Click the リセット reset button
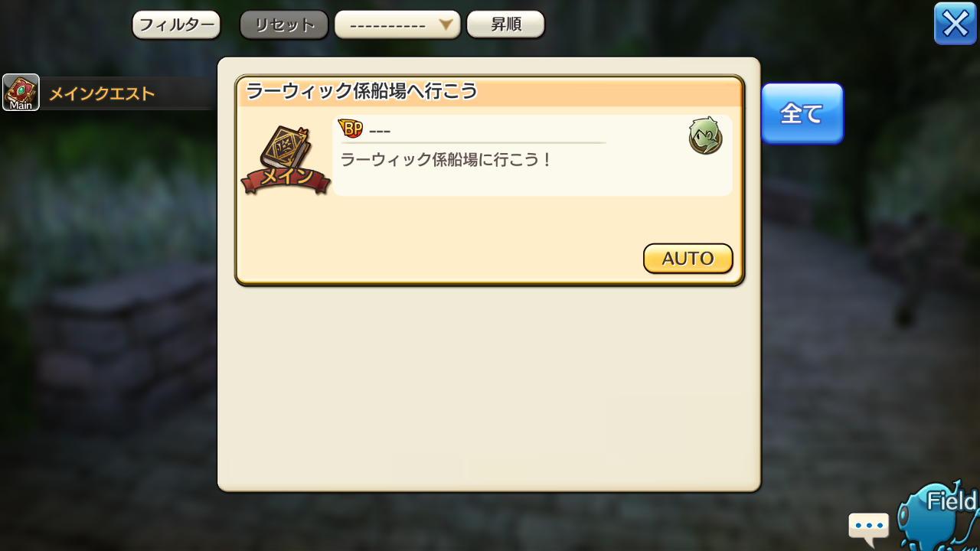 284,24
